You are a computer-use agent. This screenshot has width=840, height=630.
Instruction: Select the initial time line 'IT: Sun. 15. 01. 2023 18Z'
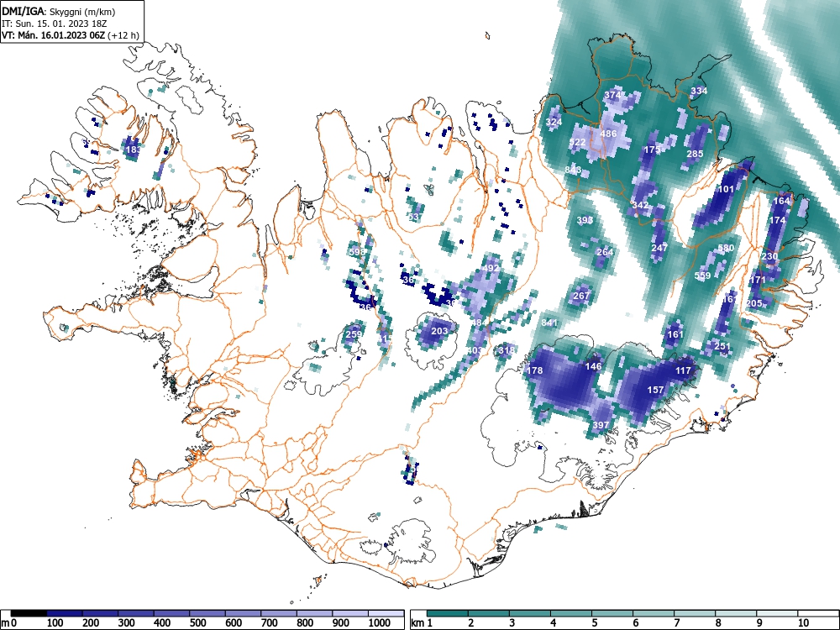click(54, 24)
